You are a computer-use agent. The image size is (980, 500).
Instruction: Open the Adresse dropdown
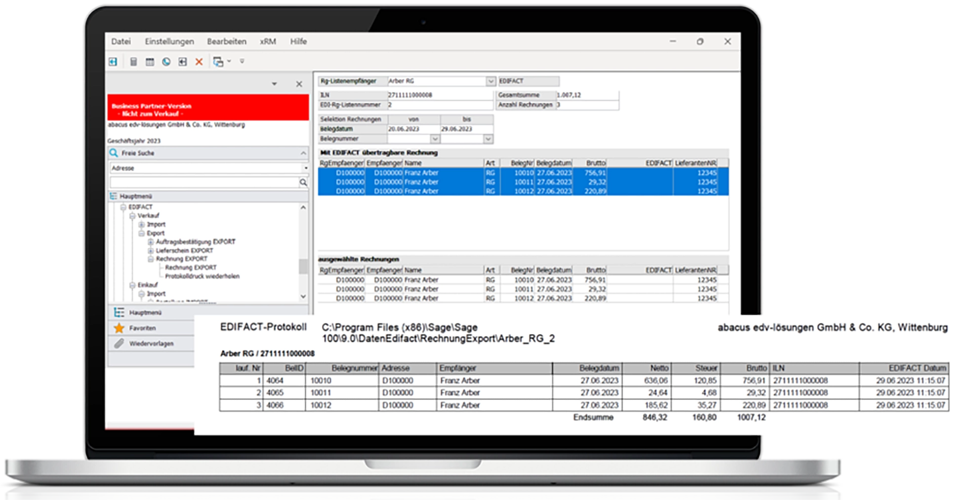(306, 168)
